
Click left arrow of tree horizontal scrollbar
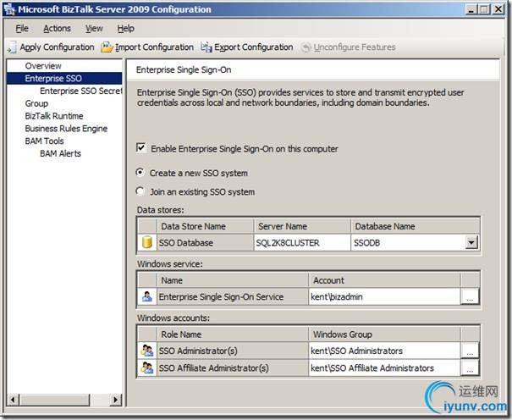pos(13,400)
